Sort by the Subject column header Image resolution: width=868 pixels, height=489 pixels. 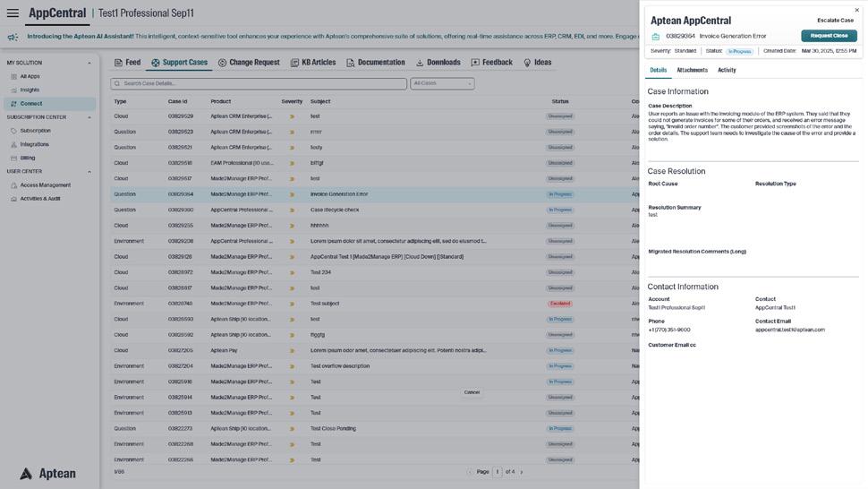point(320,101)
